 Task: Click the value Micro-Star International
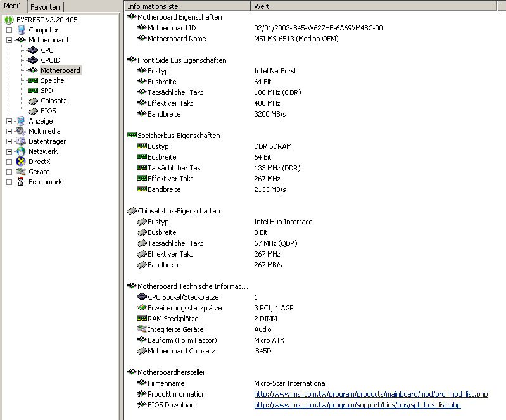290,383
